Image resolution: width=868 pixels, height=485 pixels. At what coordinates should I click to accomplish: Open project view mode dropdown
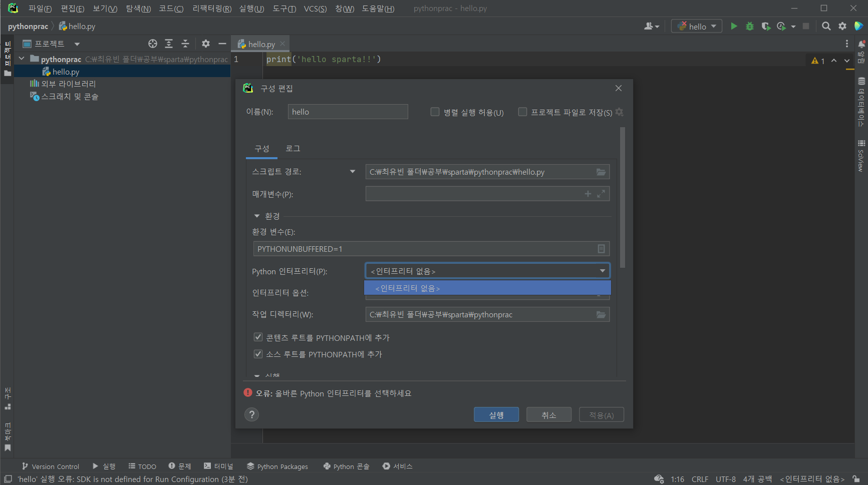pyautogui.click(x=77, y=44)
